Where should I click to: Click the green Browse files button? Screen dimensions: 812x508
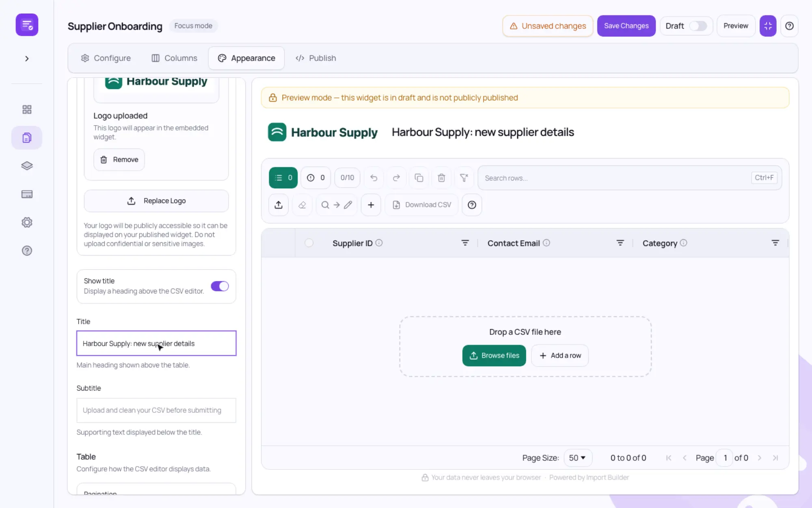494,356
